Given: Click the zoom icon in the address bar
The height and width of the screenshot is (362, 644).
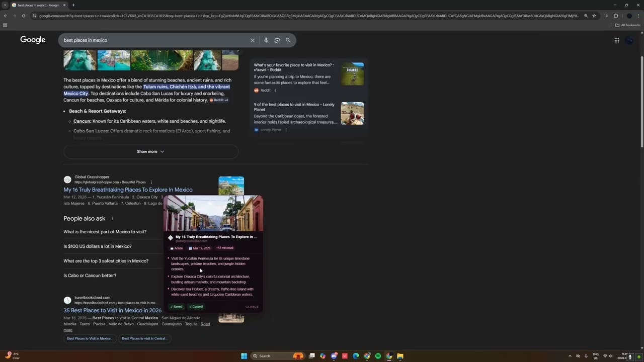Looking at the screenshot, I should pos(586,16).
